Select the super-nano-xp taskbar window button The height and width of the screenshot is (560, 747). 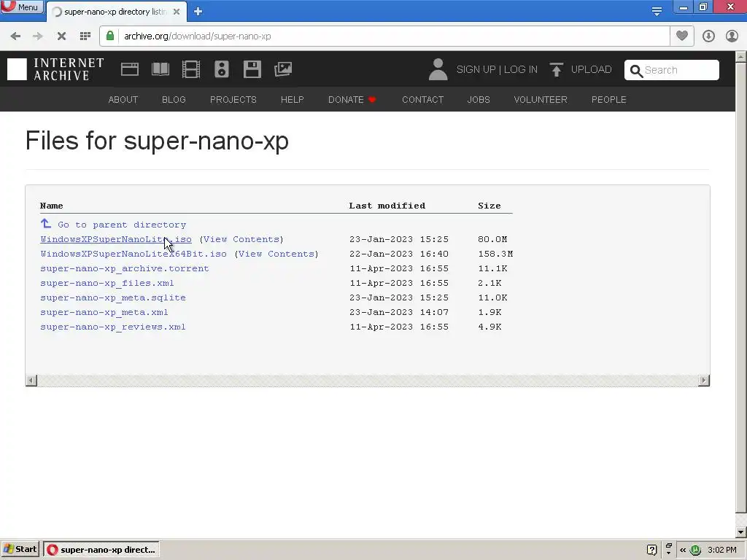(x=102, y=550)
